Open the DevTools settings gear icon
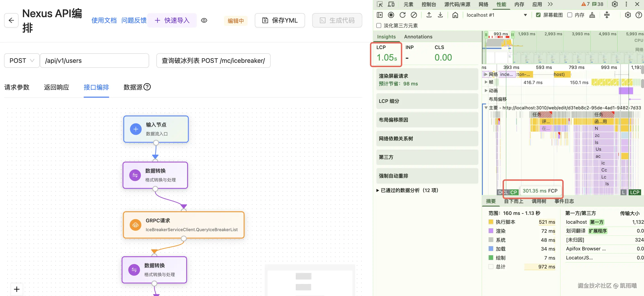This screenshot has height=296, width=644. coord(615,4)
